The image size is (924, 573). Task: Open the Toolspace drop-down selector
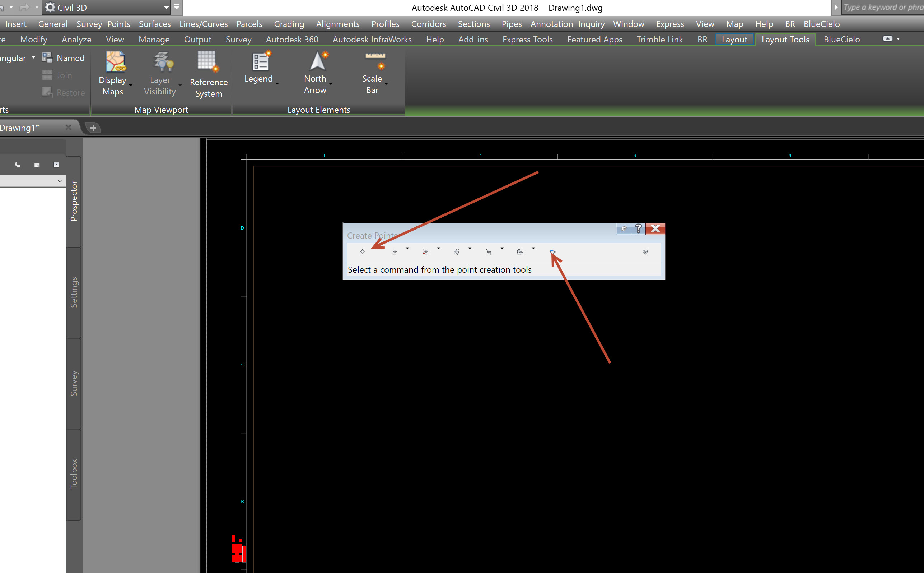click(60, 181)
